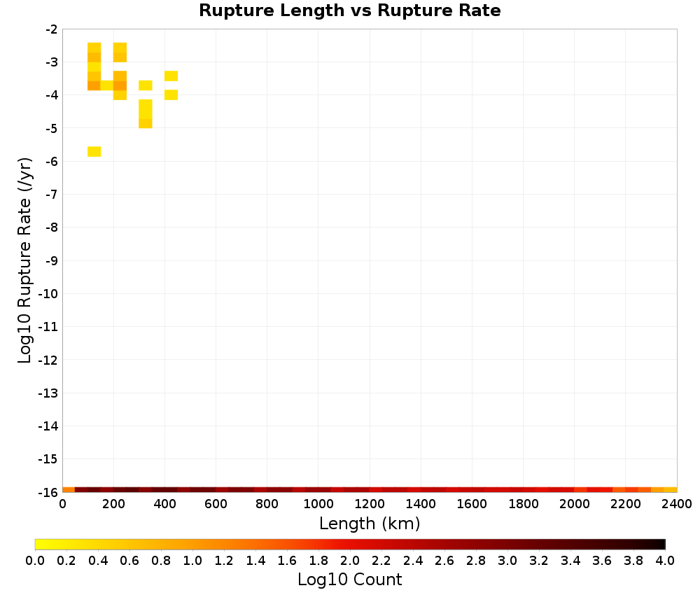Click the x-axis tick label "1000"
The image size is (700, 595).
coord(318,504)
